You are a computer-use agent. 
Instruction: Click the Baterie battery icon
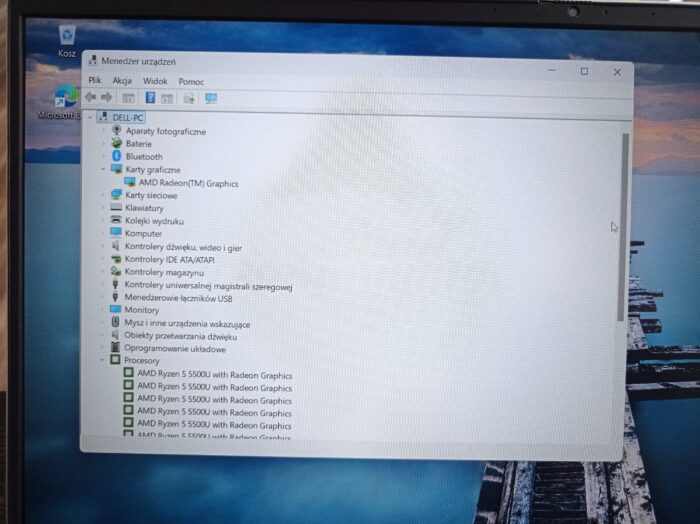click(117, 143)
